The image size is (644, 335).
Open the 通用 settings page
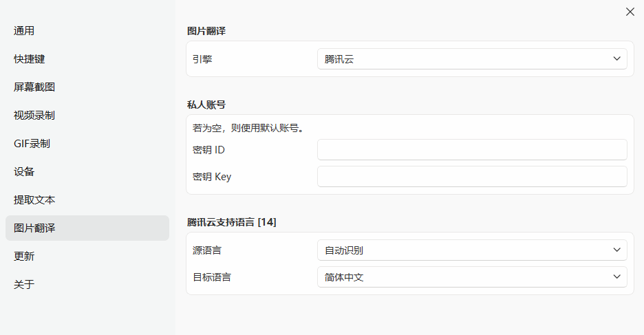click(24, 31)
